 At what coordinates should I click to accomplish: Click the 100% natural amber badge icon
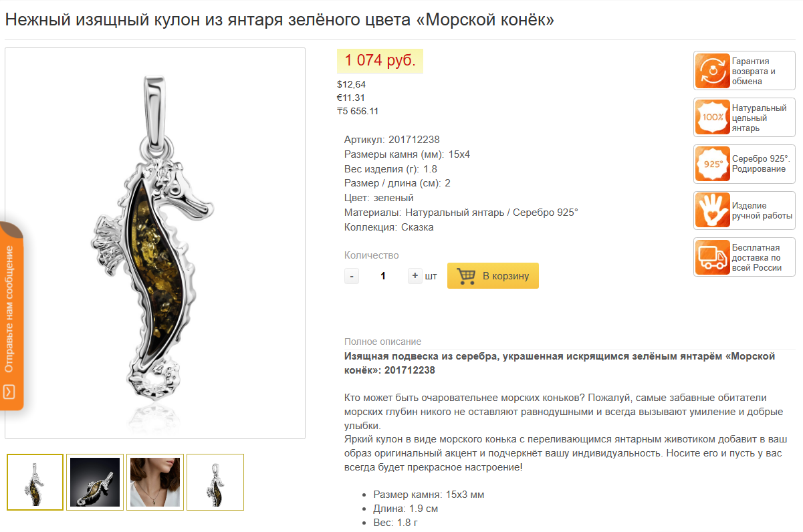(x=713, y=118)
